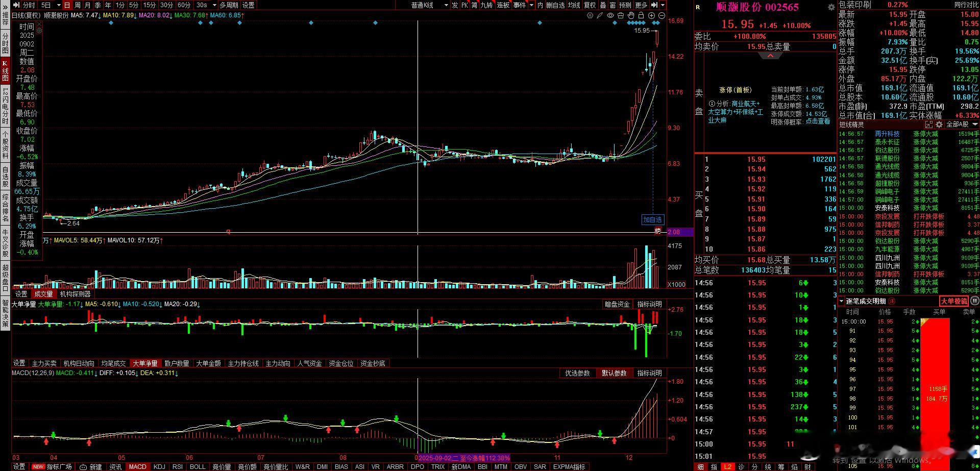Image resolution: width=980 pixels, height=471 pixels.
Task: Toggle the 连板 indicator
Action: point(503,5)
